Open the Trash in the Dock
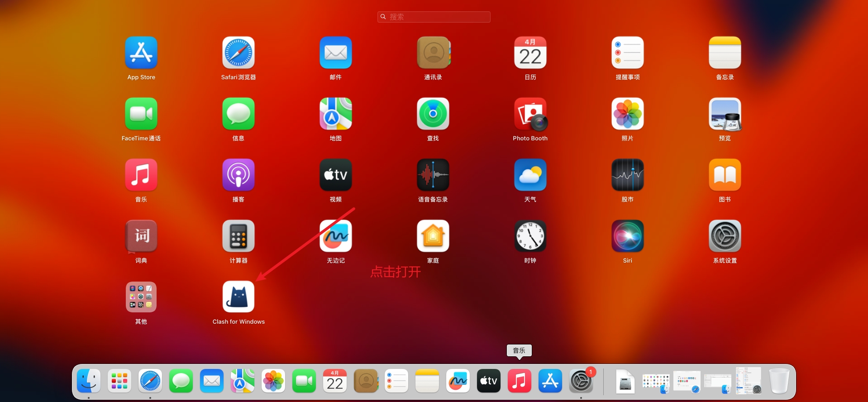 pyautogui.click(x=778, y=381)
